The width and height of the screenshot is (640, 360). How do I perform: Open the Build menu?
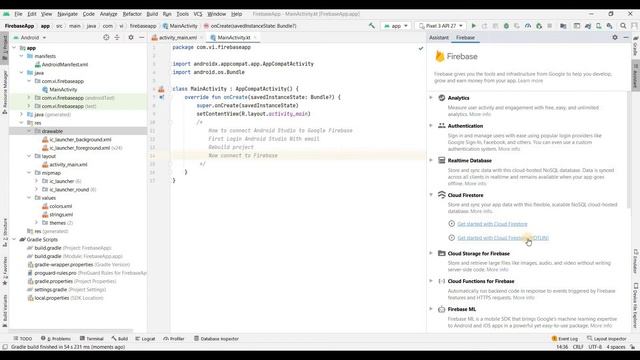152,14
